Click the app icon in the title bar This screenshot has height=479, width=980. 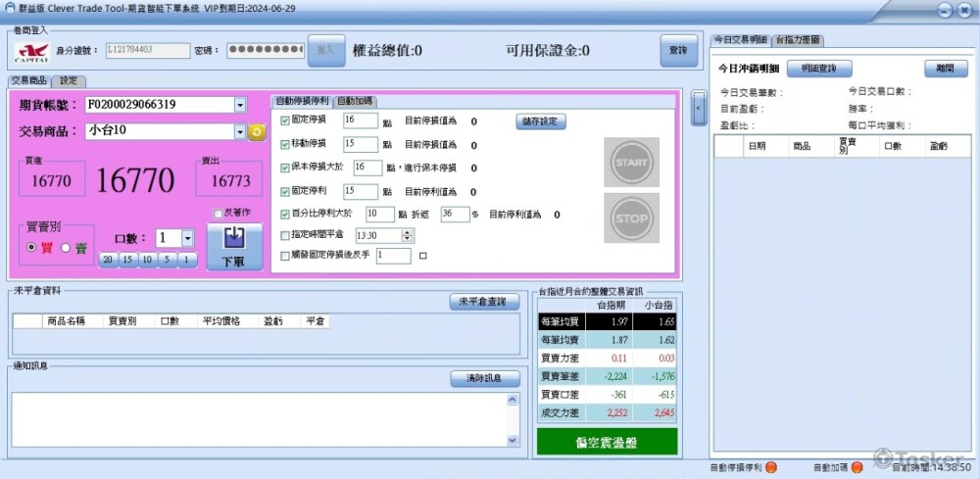pyautogui.click(x=10, y=8)
